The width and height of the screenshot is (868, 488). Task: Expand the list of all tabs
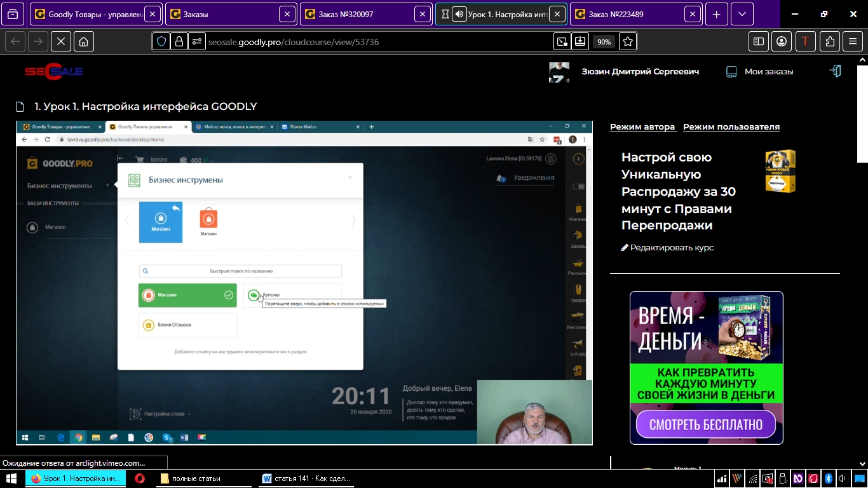pos(742,15)
